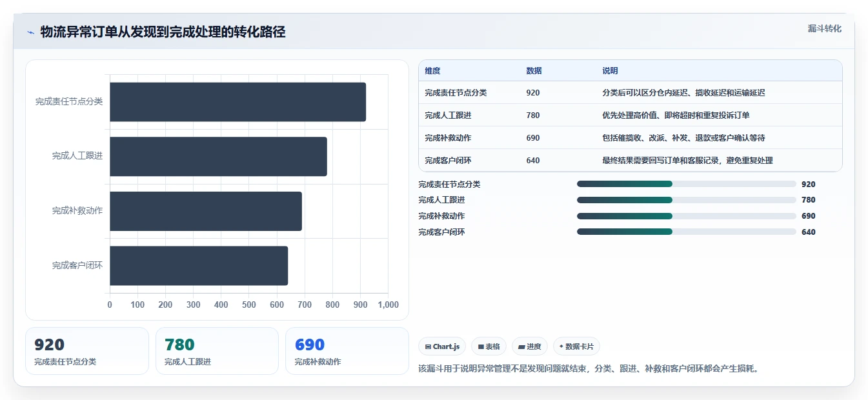Viewport: 868px width, 400px height.
Task: Click the footnote starting 该漏斗用于说明异常管理
Action: 589,369
